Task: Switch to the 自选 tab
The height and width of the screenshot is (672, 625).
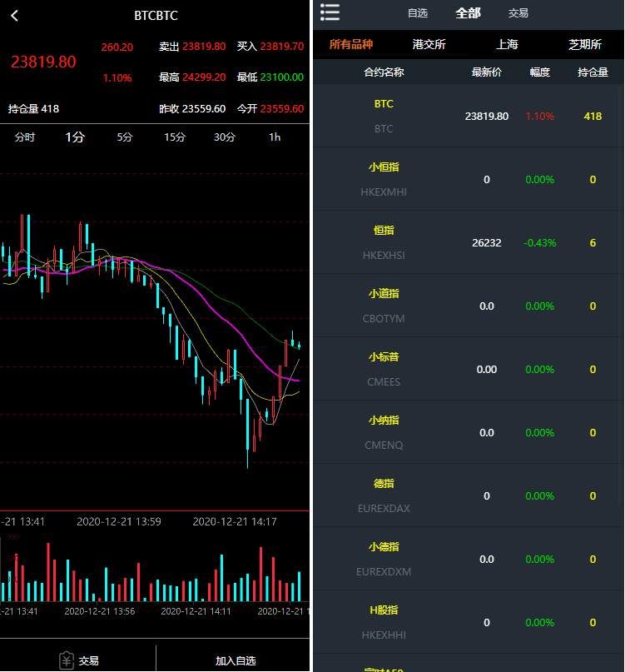Action: [x=418, y=13]
